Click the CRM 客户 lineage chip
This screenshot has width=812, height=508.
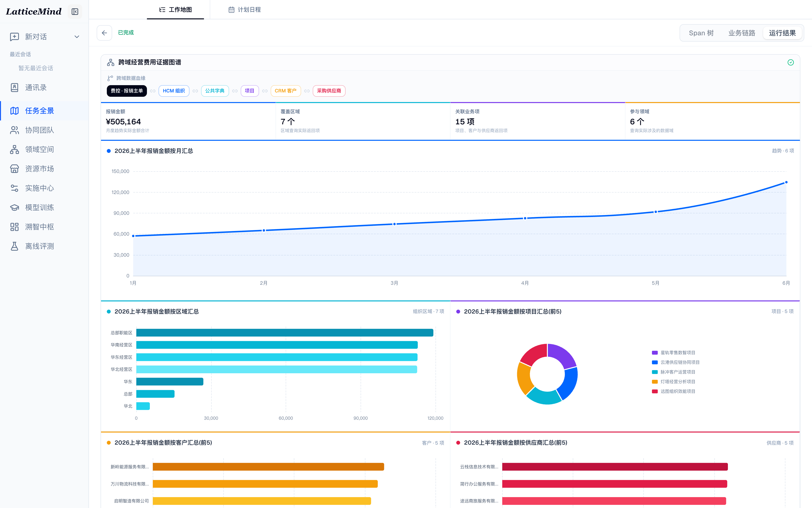click(x=286, y=91)
